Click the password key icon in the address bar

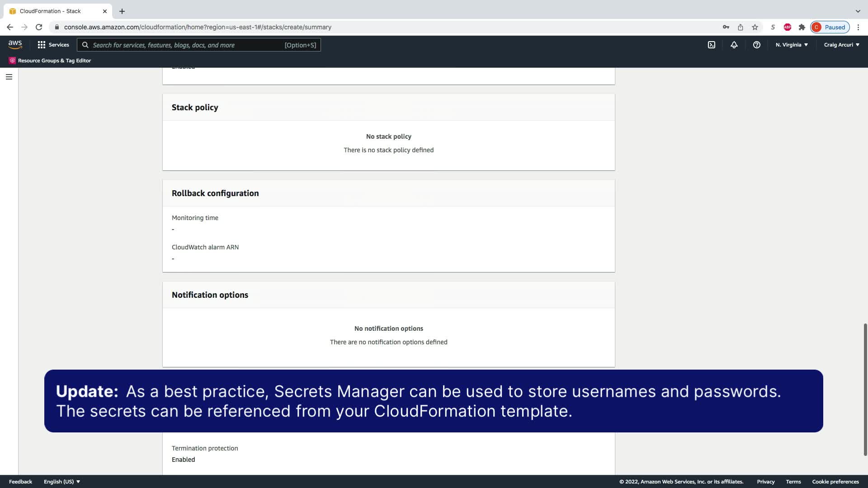point(726,27)
